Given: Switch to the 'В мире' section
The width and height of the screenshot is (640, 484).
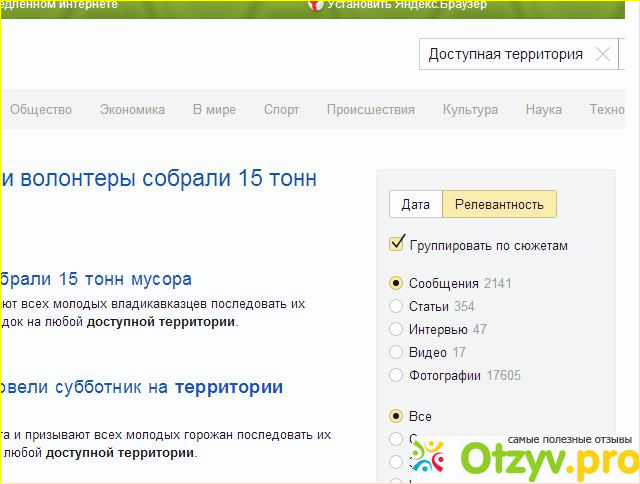Looking at the screenshot, I should tap(214, 110).
